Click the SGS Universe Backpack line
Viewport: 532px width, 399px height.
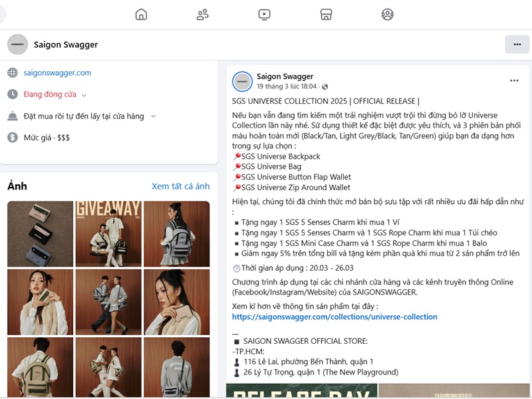point(277,156)
